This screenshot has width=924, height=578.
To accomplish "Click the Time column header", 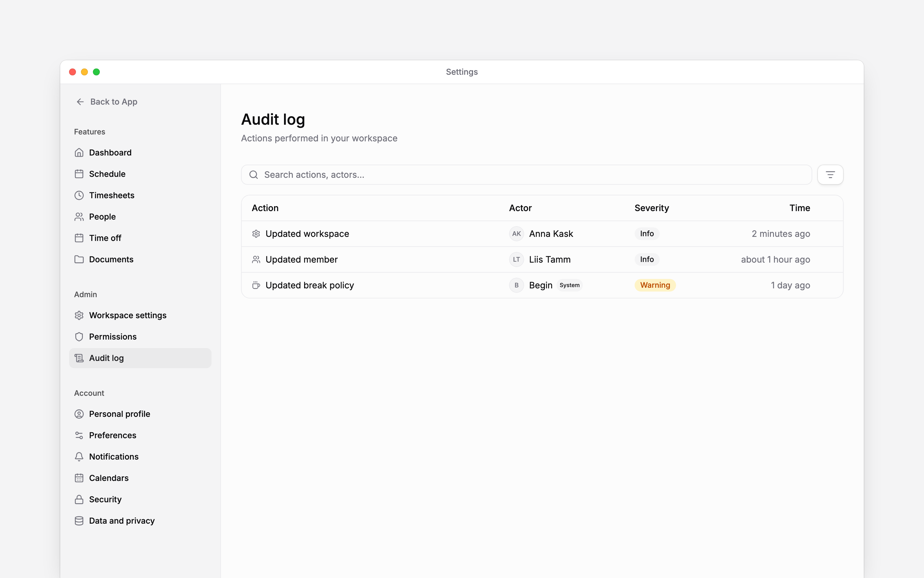I will pos(799,208).
